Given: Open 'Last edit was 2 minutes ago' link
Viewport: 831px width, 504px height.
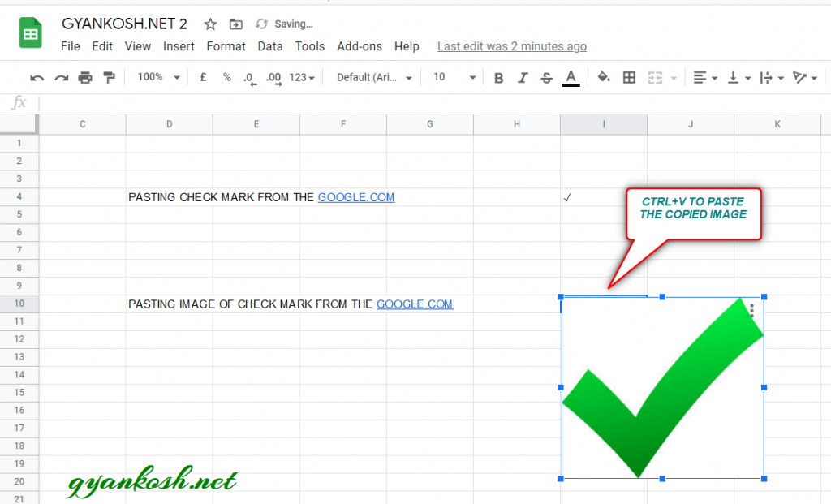Looking at the screenshot, I should (x=512, y=46).
